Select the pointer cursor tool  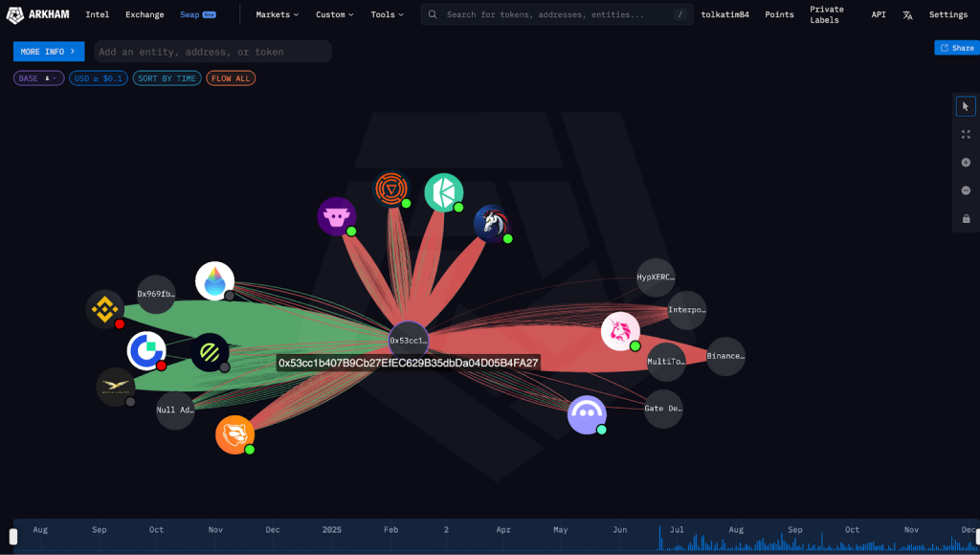(x=966, y=106)
